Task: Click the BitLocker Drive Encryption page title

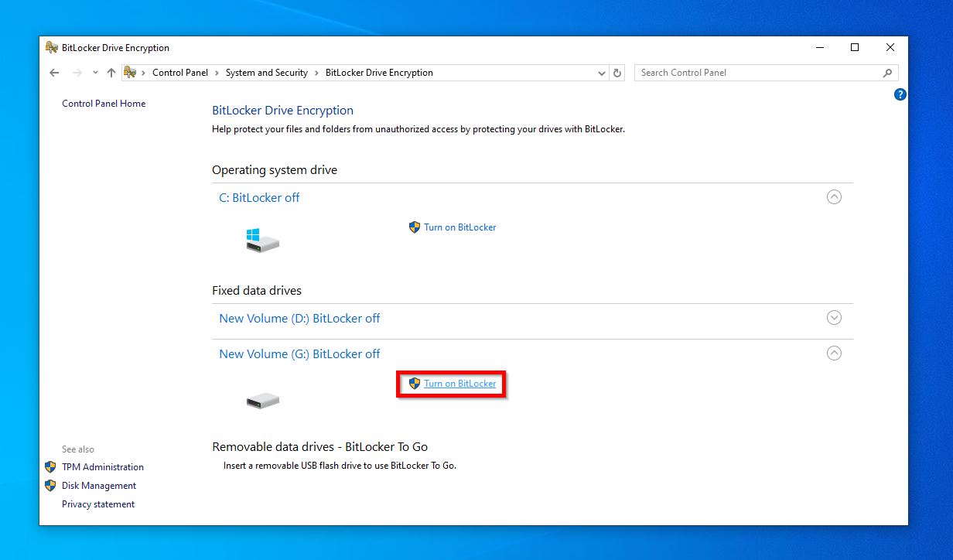Action: pos(282,111)
